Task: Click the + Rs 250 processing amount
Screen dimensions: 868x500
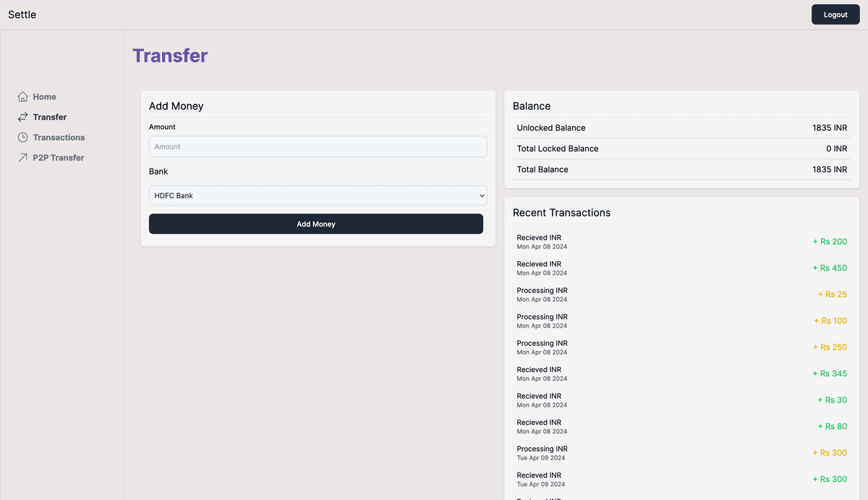Action: click(x=830, y=347)
